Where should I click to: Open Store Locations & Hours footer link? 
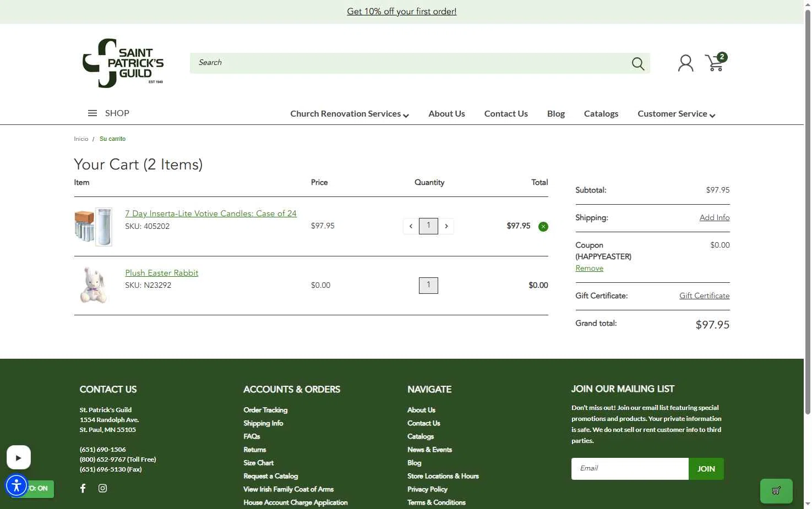tap(443, 476)
